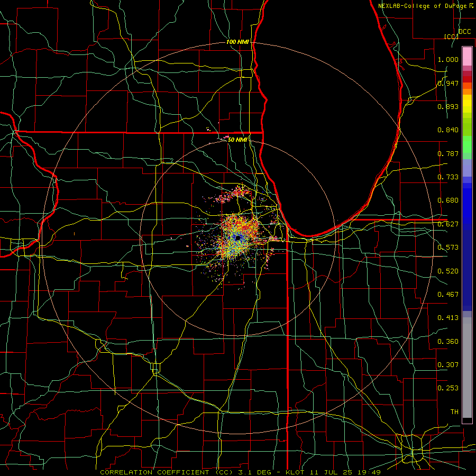476x476 pixels.
Task: Click the 0.787 scale value
Action: [x=448, y=153]
